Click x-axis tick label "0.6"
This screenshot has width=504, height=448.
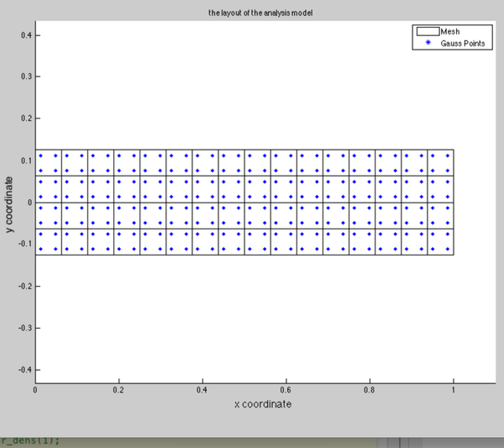(286, 390)
